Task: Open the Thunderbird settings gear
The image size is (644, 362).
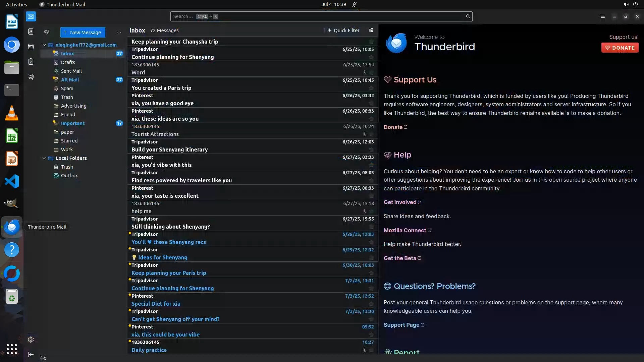Action: [31, 340]
